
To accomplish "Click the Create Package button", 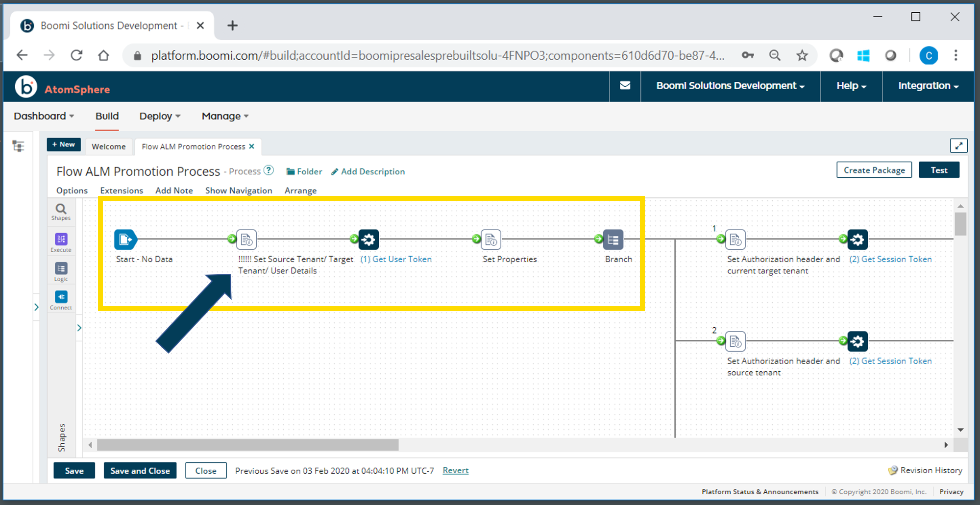I will coord(874,170).
